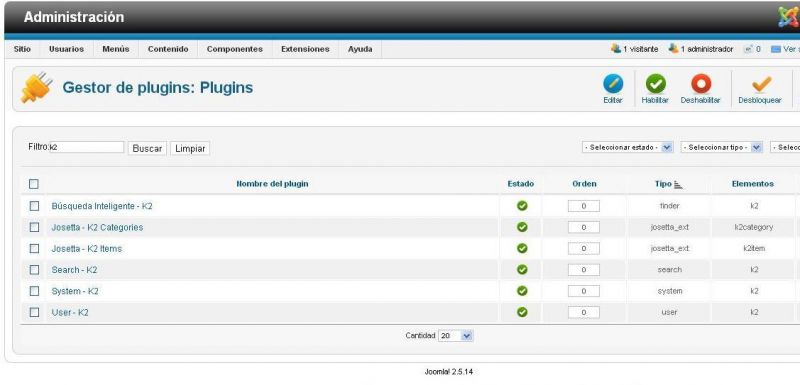Toggle enabled status of Search - K2
800x385 pixels.
[522, 269]
